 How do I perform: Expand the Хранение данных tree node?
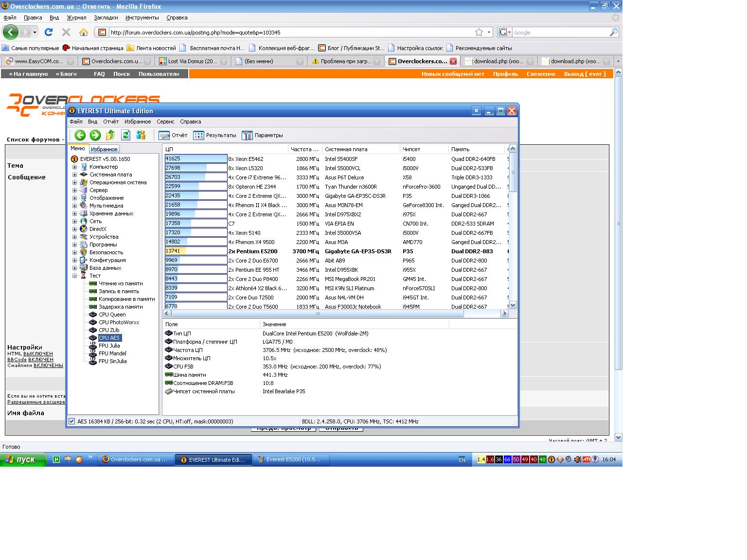(75, 213)
